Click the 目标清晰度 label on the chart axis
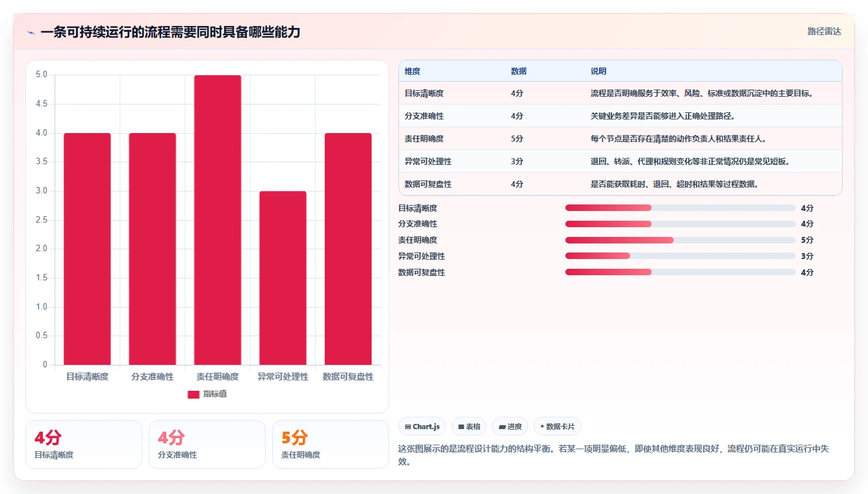The image size is (868, 494). coord(87,377)
